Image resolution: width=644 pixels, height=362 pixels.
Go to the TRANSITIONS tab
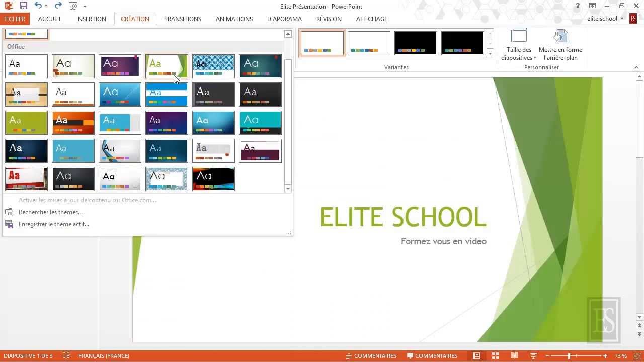[x=183, y=19]
